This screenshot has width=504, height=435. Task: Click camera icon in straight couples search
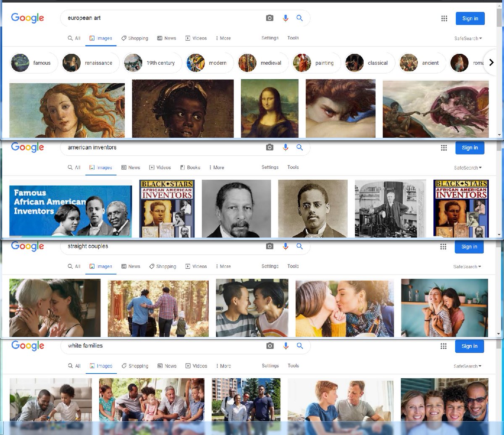click(270, 246)
